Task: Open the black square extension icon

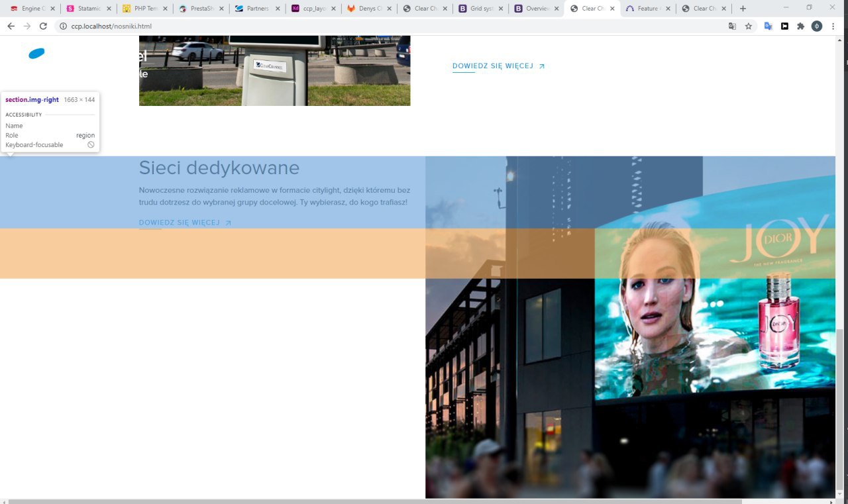Action: 784,26
